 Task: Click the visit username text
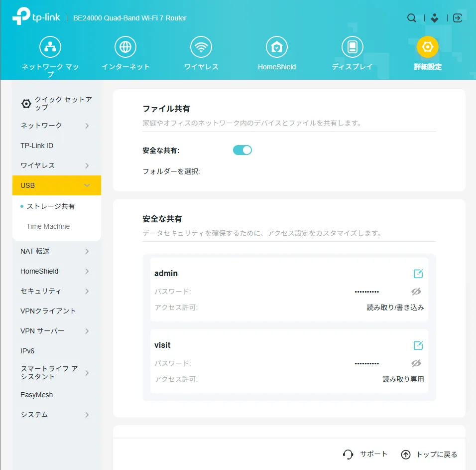162,345
